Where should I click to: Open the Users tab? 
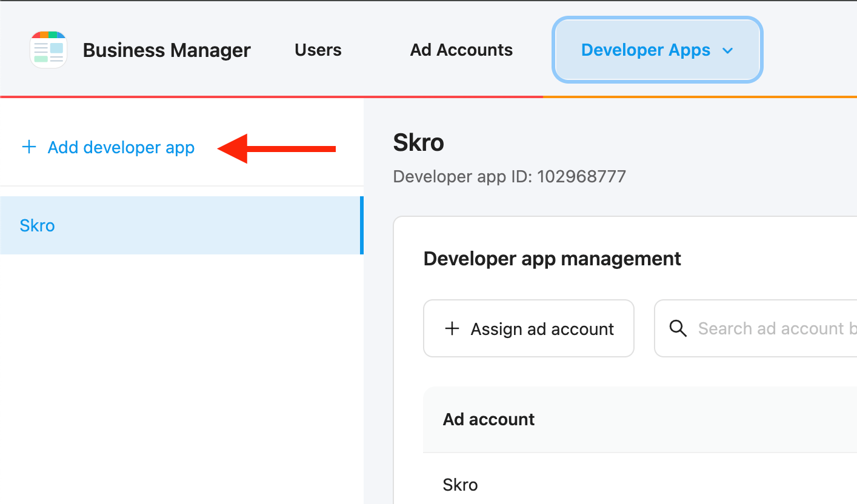pos(318,50)
